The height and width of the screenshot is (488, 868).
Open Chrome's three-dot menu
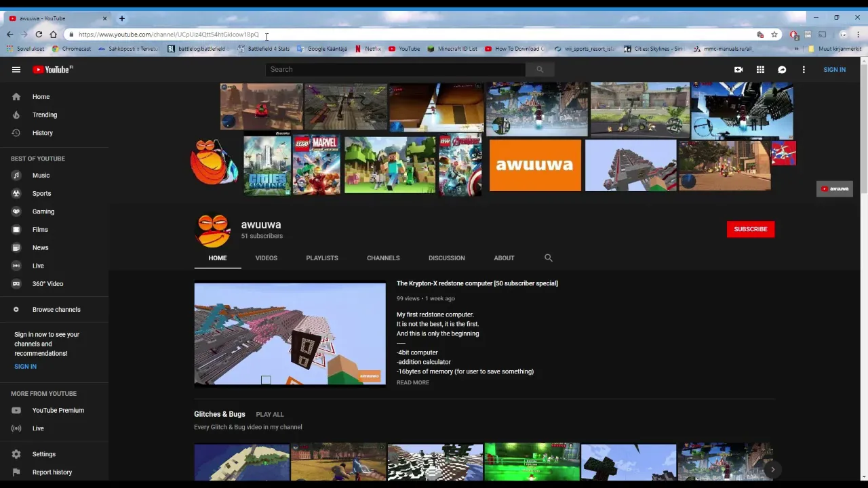tap(859, 35)
